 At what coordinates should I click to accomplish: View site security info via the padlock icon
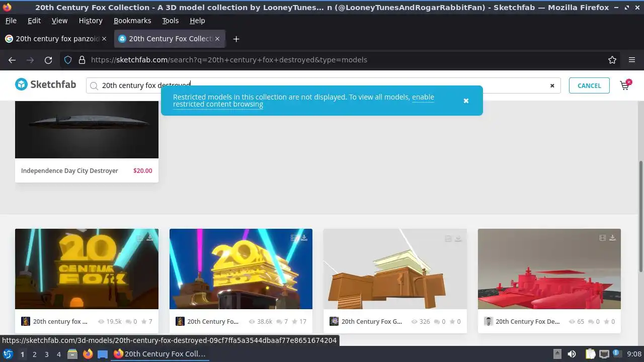[82, 60]
